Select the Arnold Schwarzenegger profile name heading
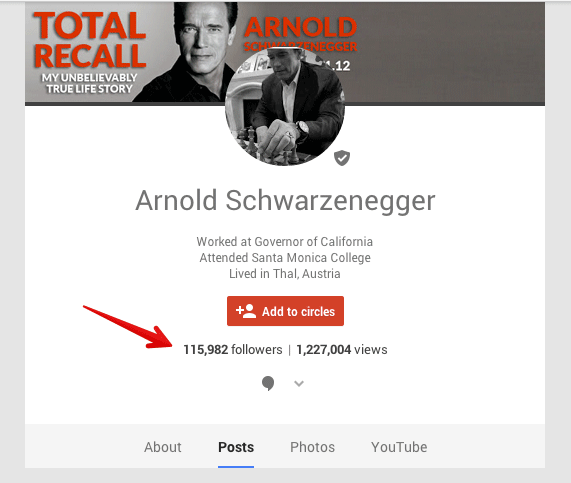The image size is (571, 483). point(285,200)
